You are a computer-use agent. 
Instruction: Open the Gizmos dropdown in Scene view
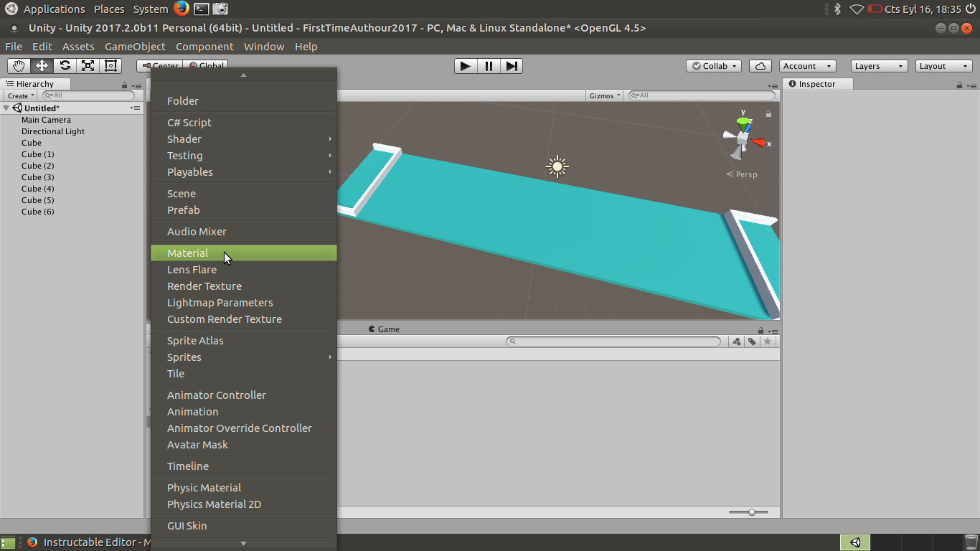(x=605, y=95)
